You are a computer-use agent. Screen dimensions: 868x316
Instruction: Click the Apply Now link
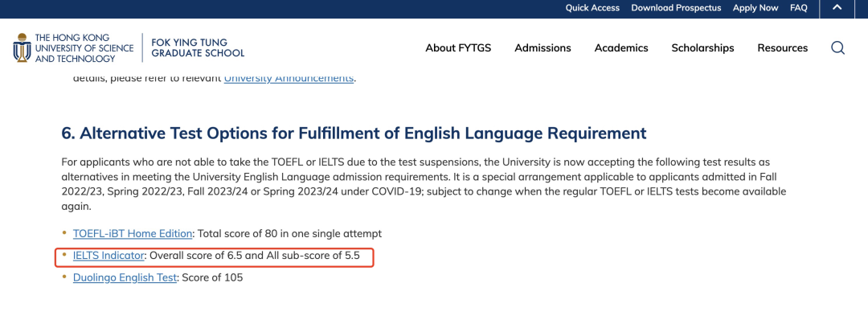click(755, 8)
